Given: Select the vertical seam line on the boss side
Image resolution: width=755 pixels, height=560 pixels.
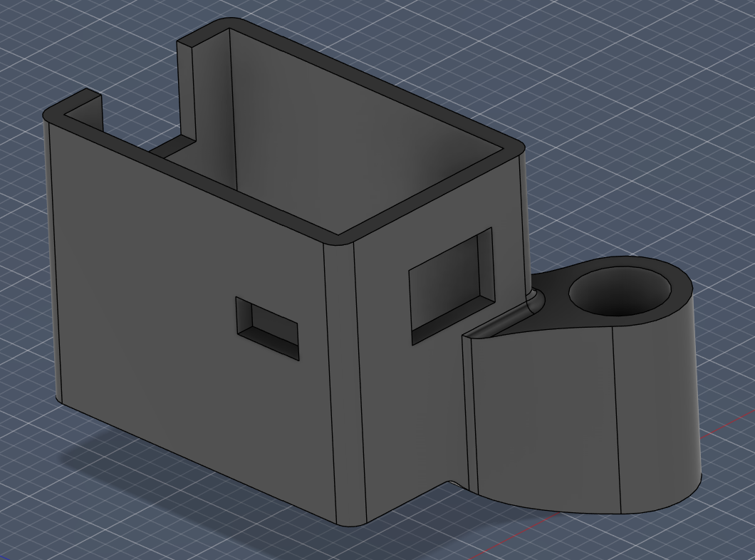Looking at the screenshot, I should click(x=616, y=420).
